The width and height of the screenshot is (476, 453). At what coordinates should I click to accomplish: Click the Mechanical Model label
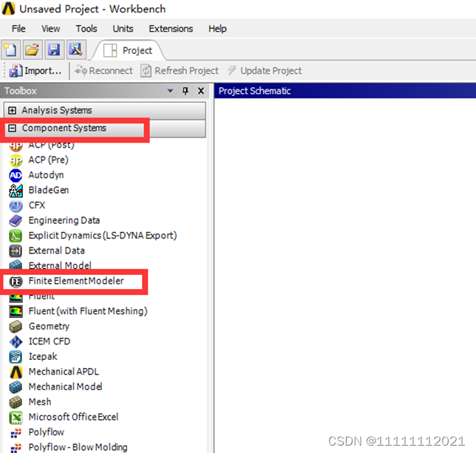pos(65,386)
